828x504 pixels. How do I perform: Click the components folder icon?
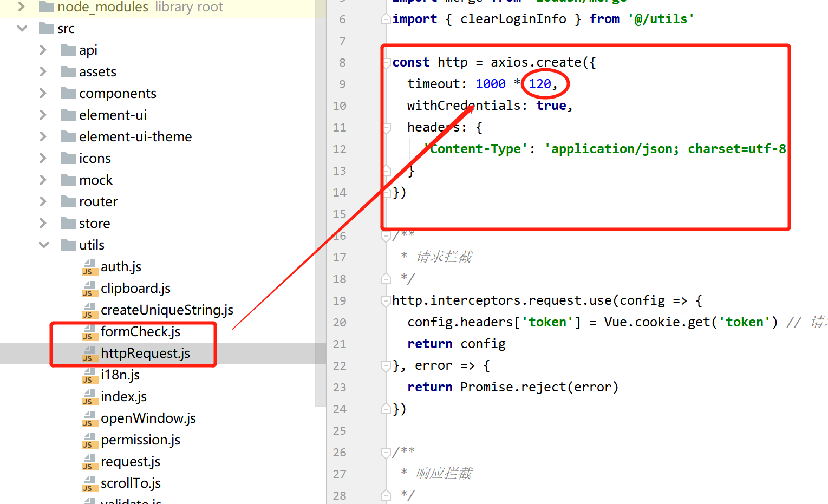[x=68, y=93]
